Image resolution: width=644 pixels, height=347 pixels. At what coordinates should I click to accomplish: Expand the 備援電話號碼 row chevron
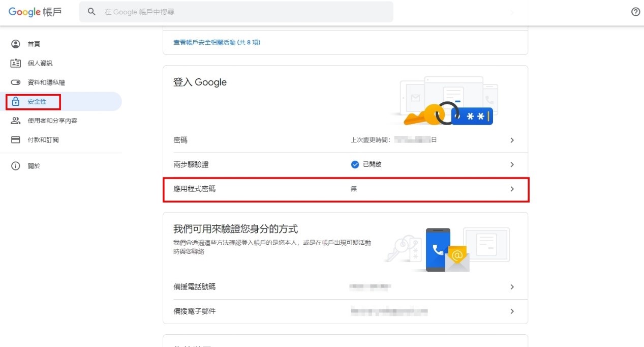coord(512,287)
